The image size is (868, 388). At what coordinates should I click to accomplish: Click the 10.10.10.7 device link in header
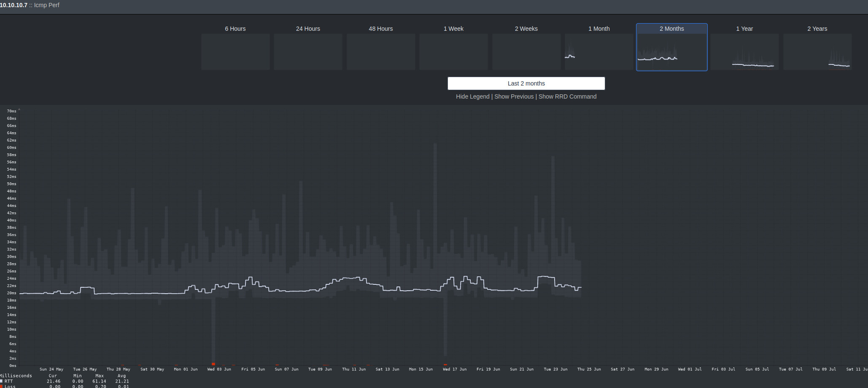(13, 5)
